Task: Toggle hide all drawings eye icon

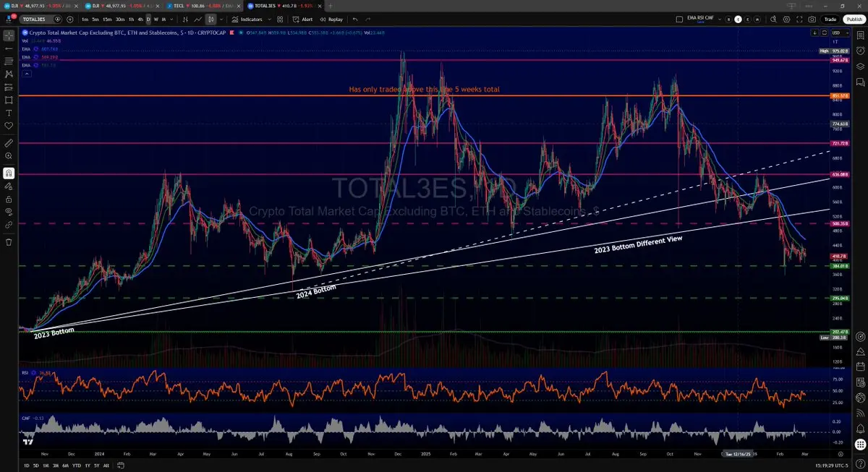Action: point(9,212)
